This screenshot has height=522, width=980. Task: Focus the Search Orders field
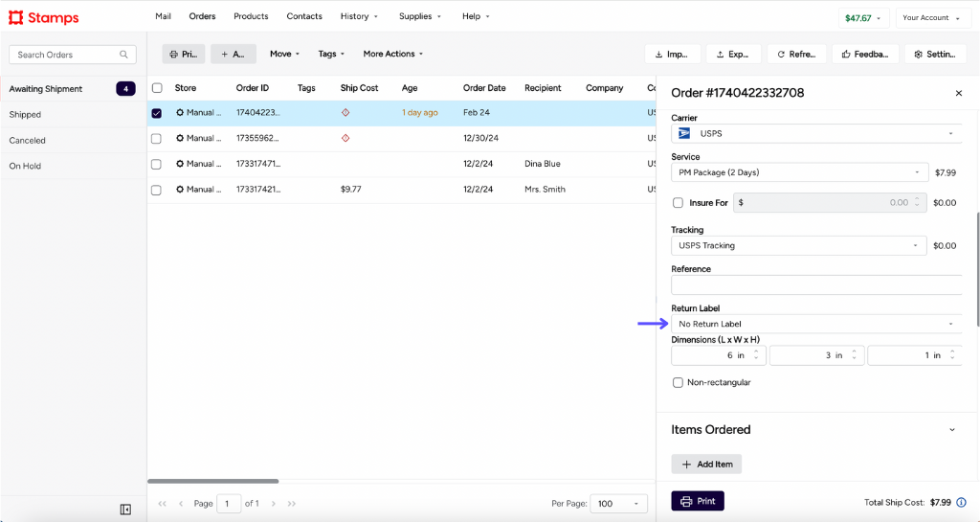[x=73, y=55]
